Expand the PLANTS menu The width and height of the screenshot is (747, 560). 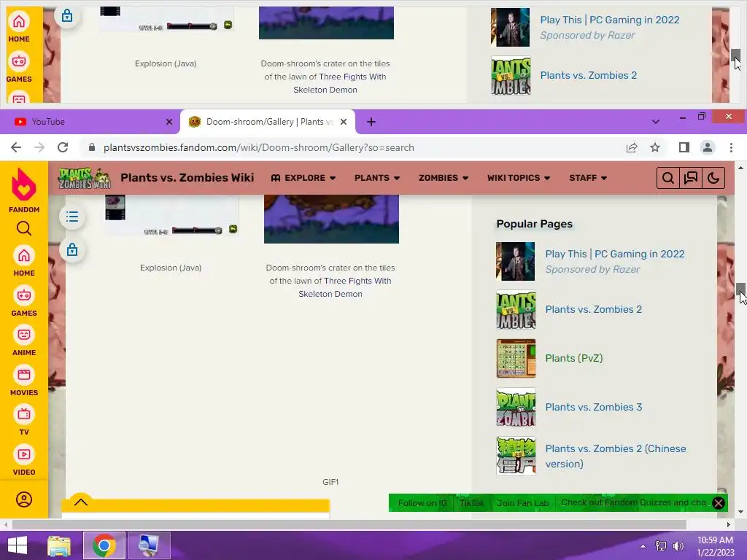click(377, 178)
